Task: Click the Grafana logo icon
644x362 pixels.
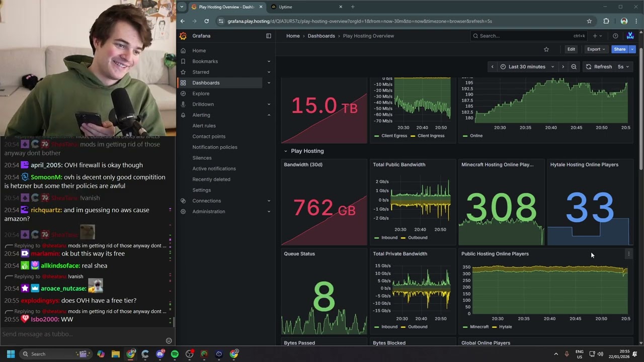Action: pyautogui.click(x=183, y=36)
